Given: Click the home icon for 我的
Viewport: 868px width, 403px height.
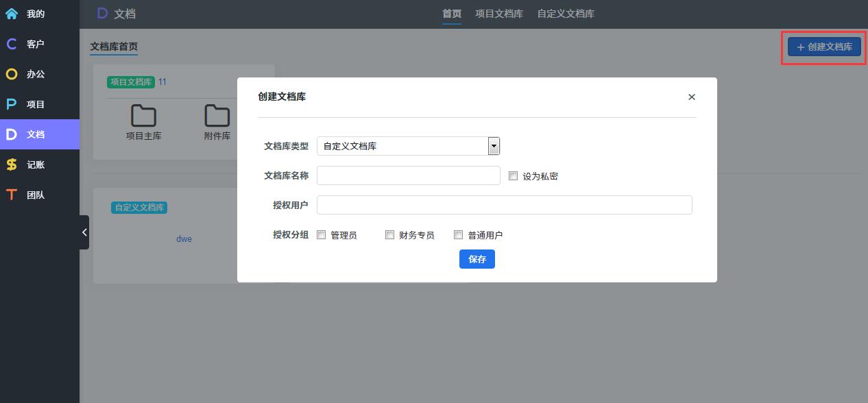Looking at the screenshot, I should 12,14.
